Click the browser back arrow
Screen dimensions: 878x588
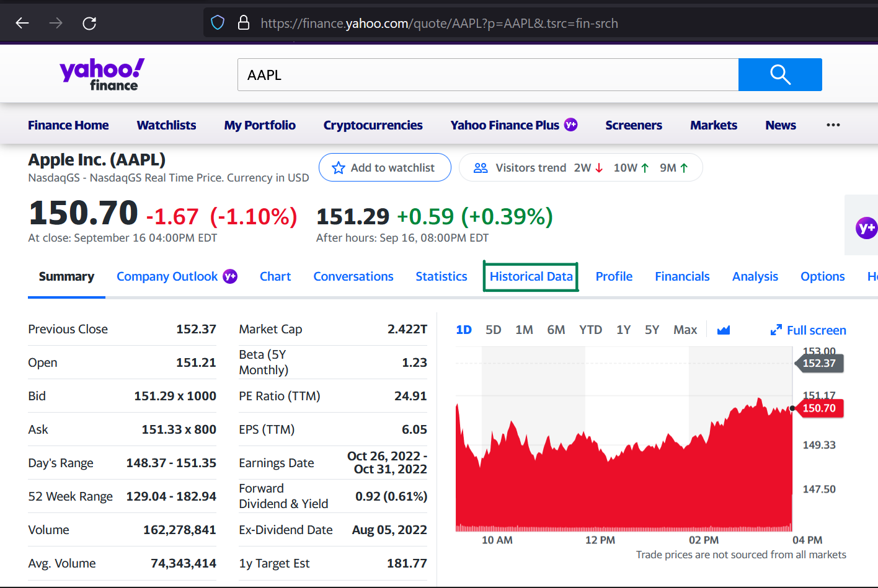[x=22, y=23]
